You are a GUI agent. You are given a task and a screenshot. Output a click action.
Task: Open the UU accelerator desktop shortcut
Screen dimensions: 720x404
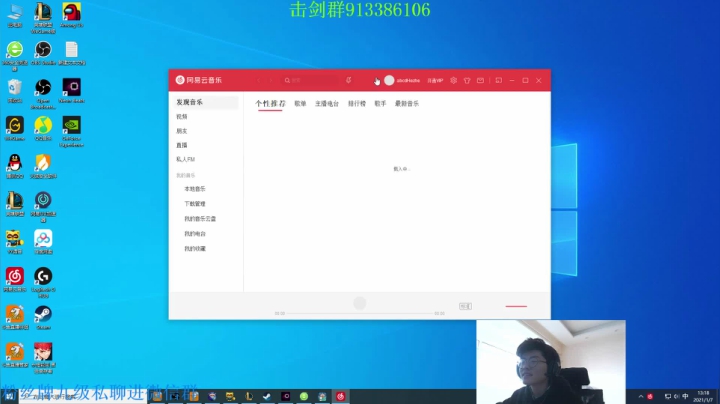pyautogui.click(x=43, y=207)
